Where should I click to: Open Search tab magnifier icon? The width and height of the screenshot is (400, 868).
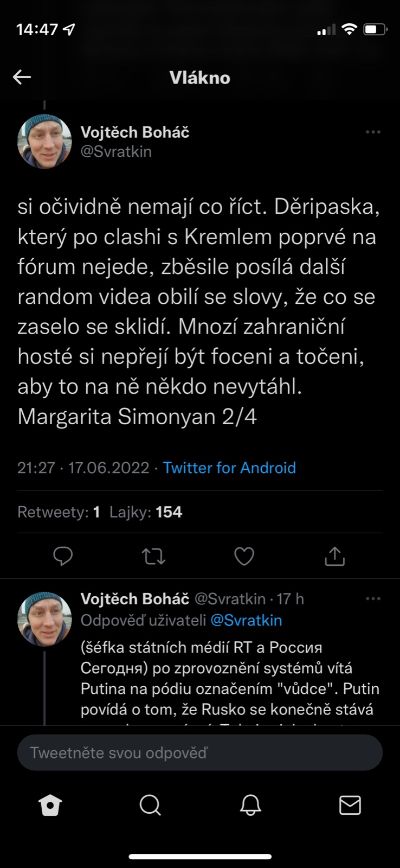click(150, 806)
